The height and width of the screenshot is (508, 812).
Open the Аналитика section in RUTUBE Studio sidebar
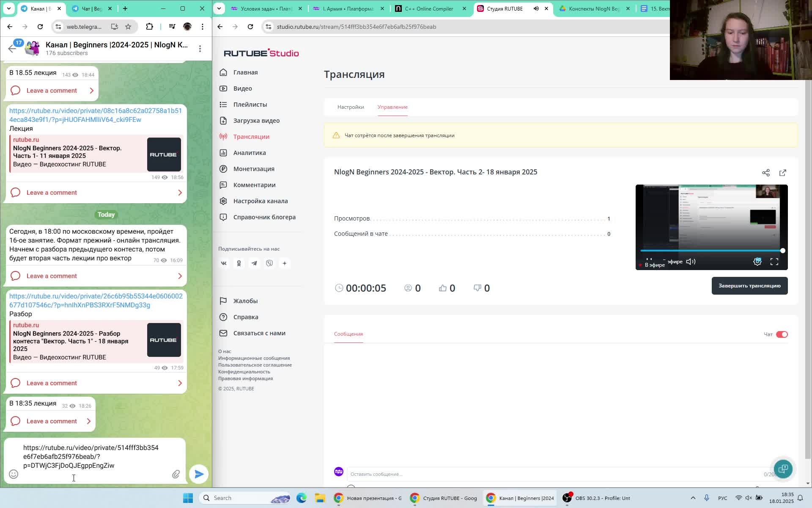point(250,152)
